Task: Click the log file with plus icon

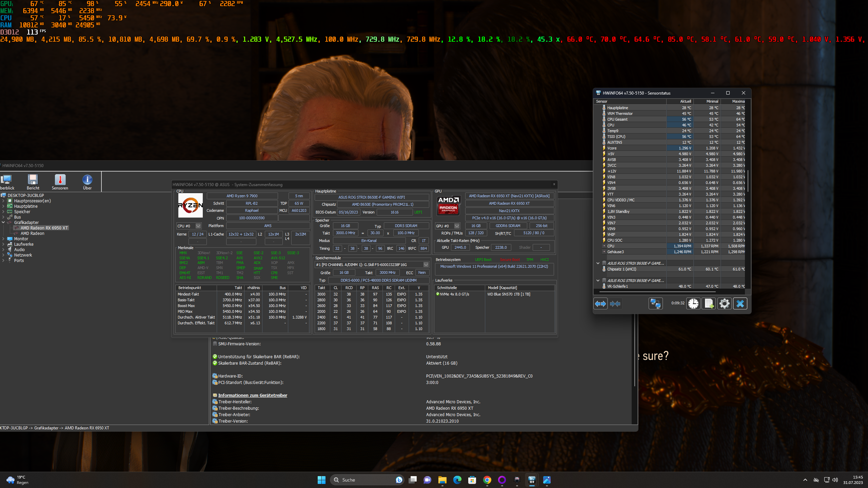Action: click(709, 304)
